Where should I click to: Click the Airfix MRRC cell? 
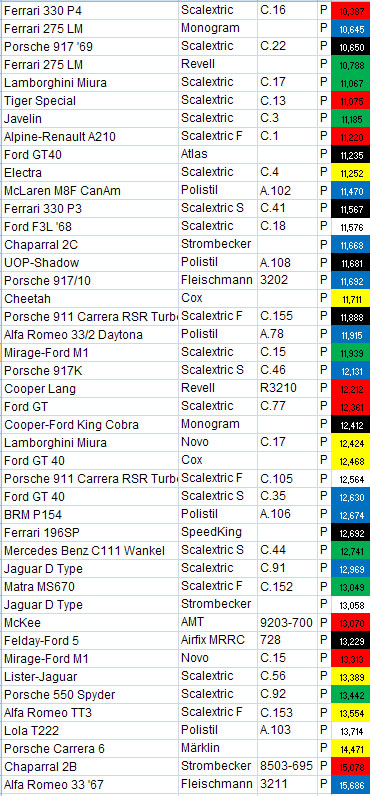(218, 640)
